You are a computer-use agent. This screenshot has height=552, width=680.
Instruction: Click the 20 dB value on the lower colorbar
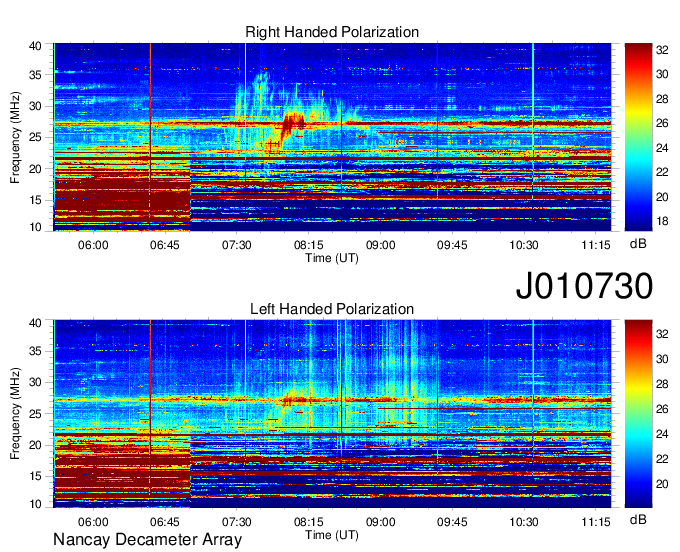662,484
